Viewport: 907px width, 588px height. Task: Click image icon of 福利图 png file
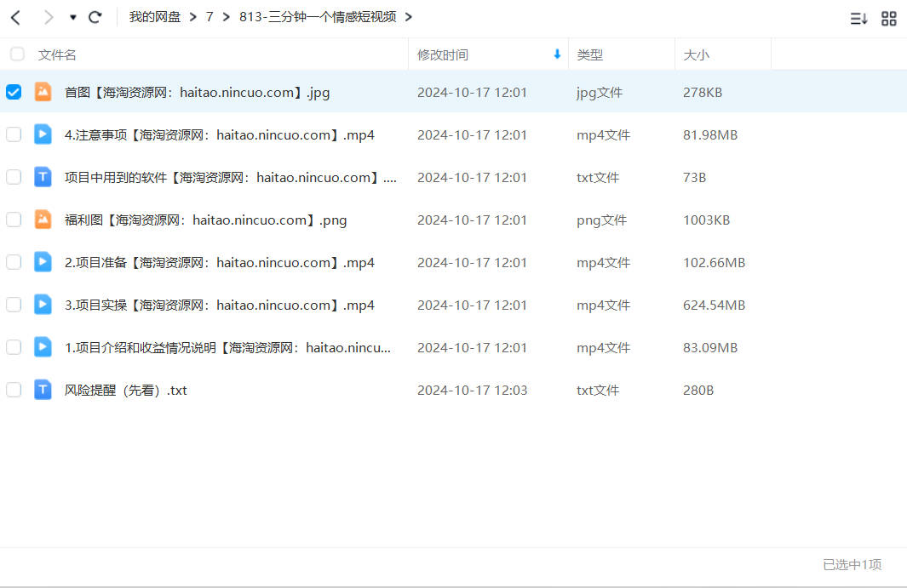[43, 220]
